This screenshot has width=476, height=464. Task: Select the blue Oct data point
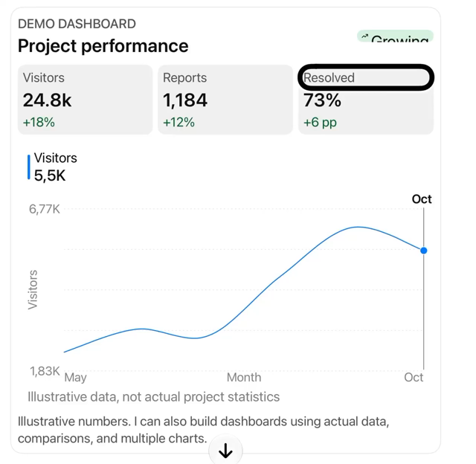tap(424, 251)
